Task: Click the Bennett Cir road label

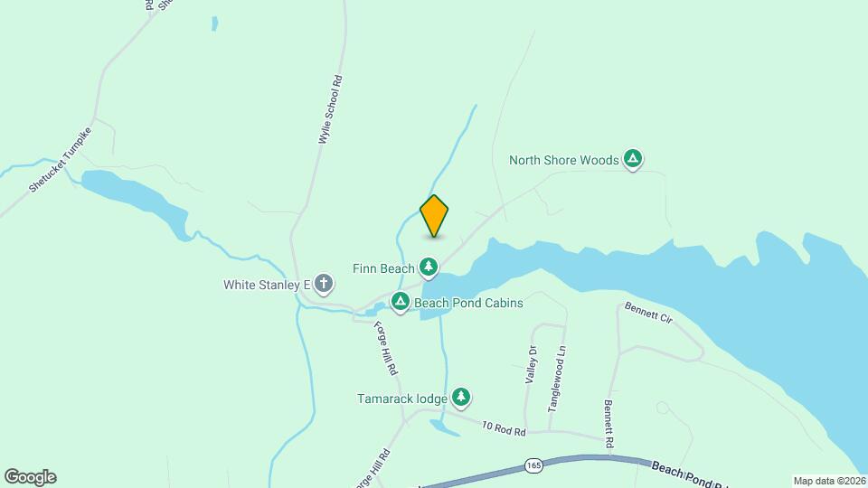Action: pos(648,313)
